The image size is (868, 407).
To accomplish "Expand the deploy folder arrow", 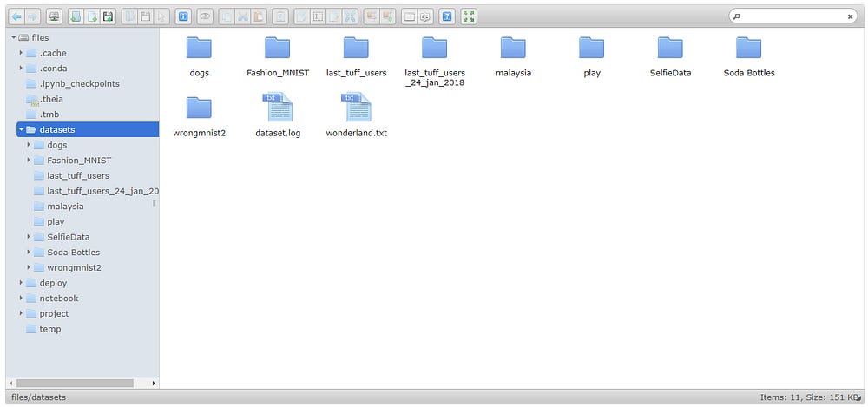I will click(21, 282).
